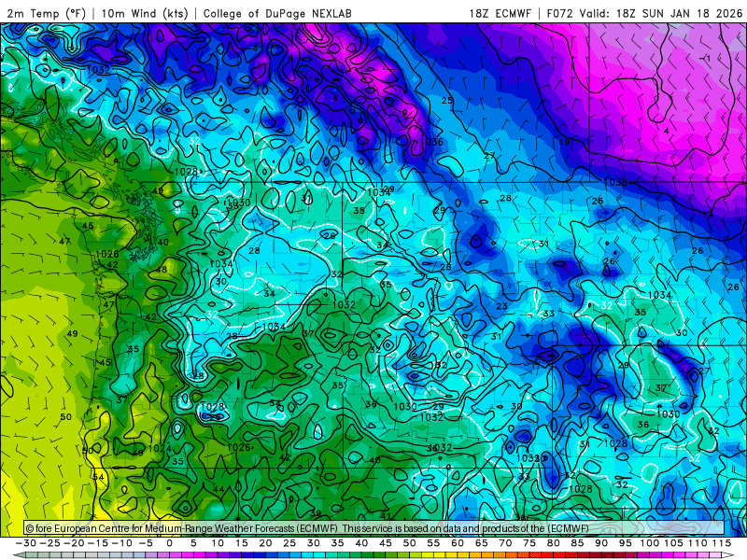Click the 1038 isobar pressure label
Viewport: 747px width, 560px height.
point(615,182)
